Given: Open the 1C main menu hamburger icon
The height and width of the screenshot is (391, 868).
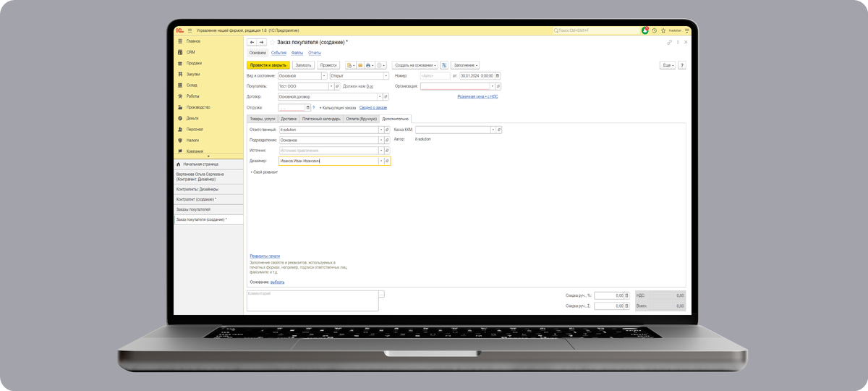Looking at the screenshot, I should point(190,30).
